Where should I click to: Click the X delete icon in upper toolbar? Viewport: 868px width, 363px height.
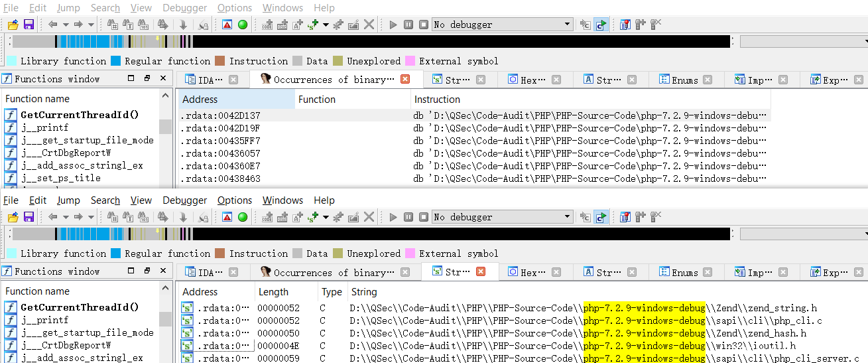(369, 25)
